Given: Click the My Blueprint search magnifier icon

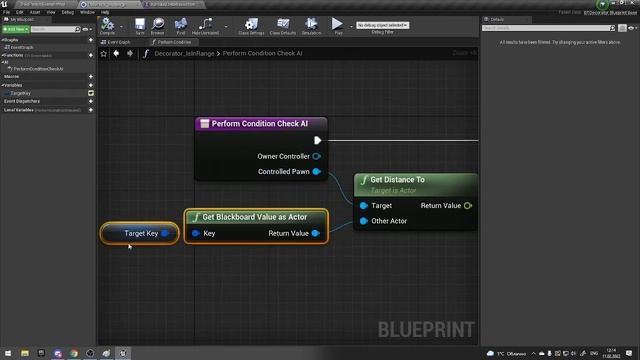Looking at the screenshot, I should [78, 29].
